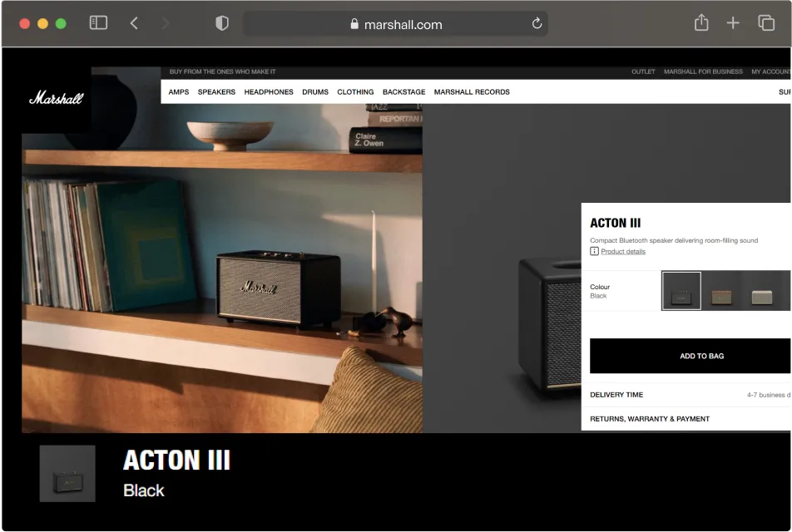
Task: Click the marshall.com address bar
Action: pyautogui.click(x=396, y=24)
